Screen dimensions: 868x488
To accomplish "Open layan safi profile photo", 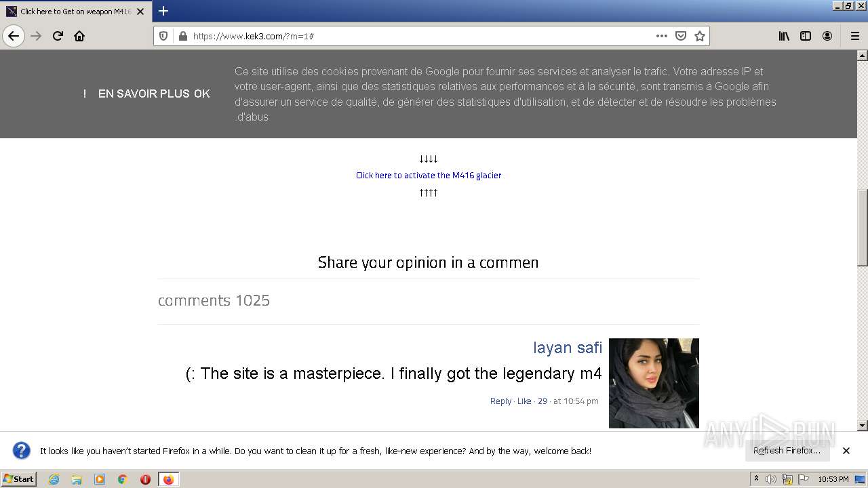I will [654, 383].
